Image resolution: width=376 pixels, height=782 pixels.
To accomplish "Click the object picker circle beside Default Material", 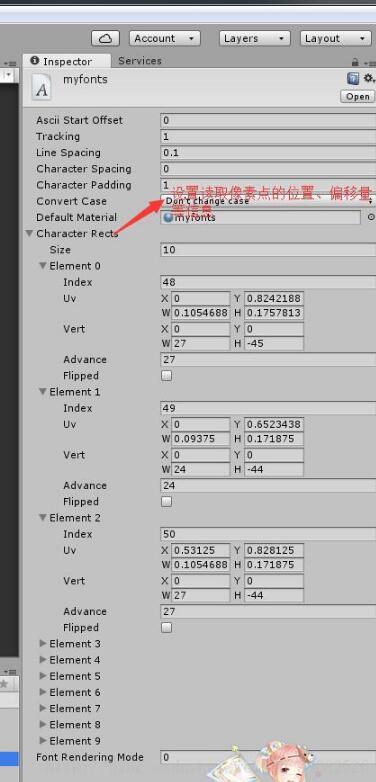I will coord(371,217).
